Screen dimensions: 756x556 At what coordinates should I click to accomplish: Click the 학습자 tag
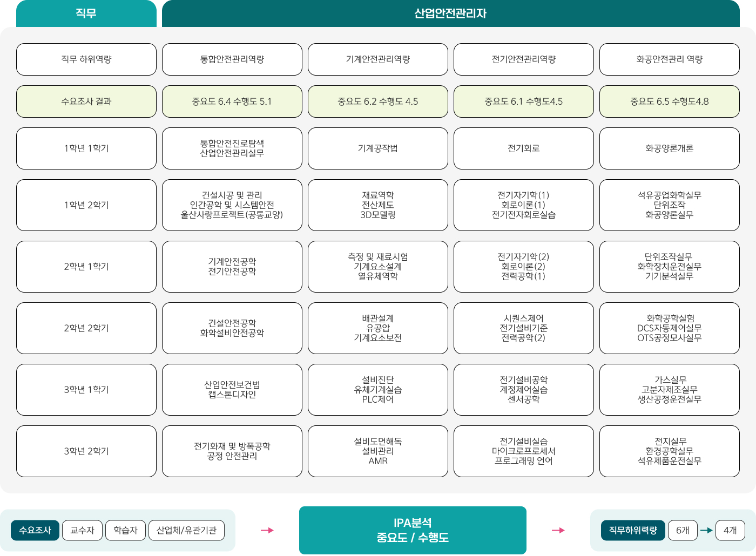[125, 530]
